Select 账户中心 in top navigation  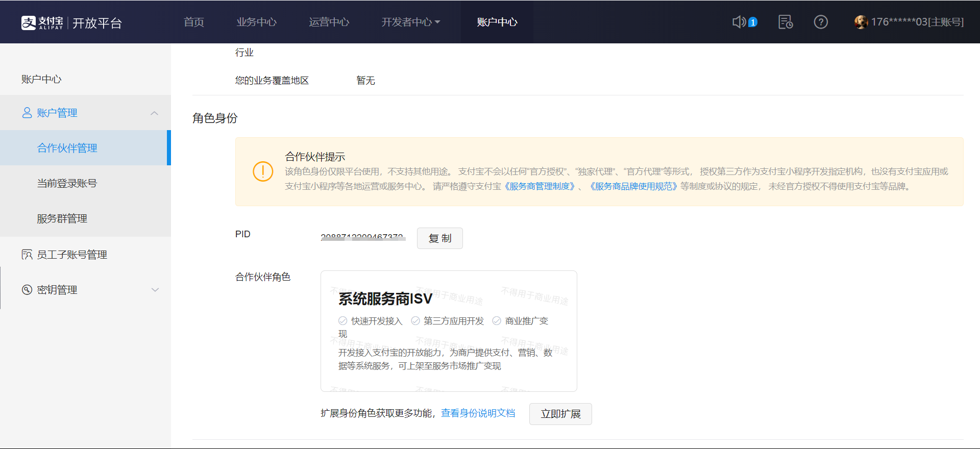click(x=497, y=22)
